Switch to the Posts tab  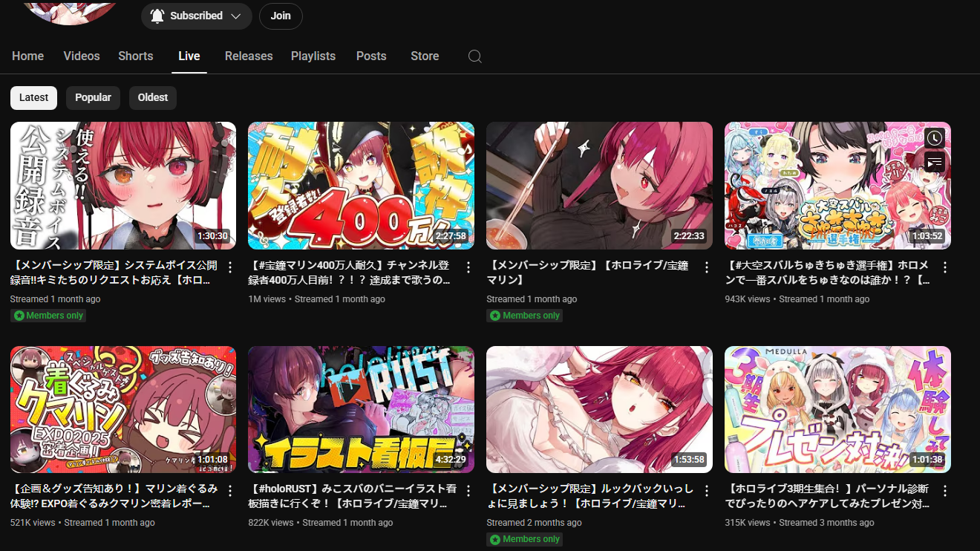pyautogui.click(x=371, y=56)
